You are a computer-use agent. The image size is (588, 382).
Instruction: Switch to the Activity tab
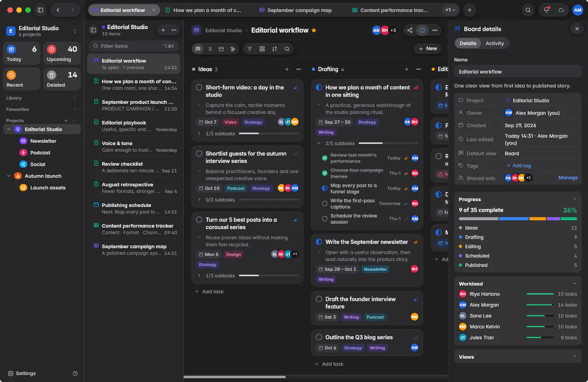(x=495, y=43)
